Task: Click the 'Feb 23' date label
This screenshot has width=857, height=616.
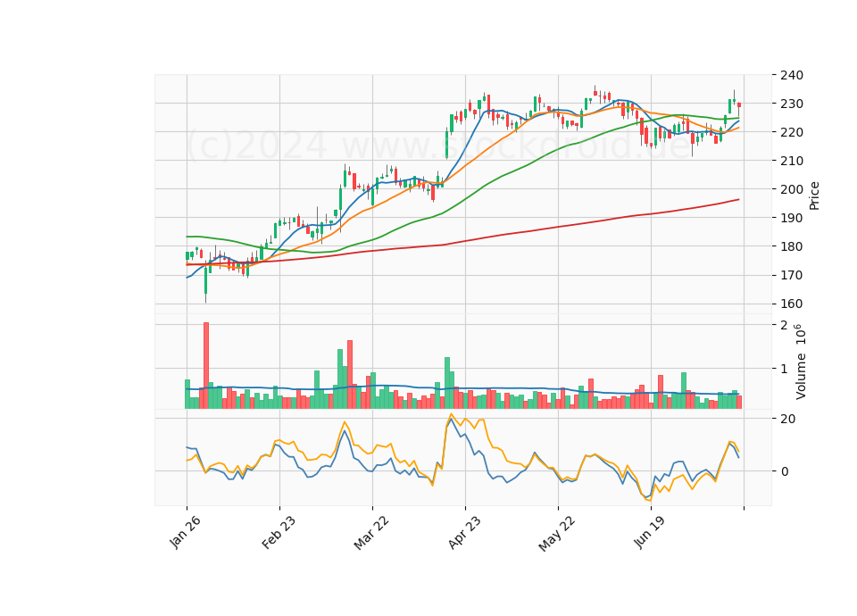Action: [x=279, y=532]
